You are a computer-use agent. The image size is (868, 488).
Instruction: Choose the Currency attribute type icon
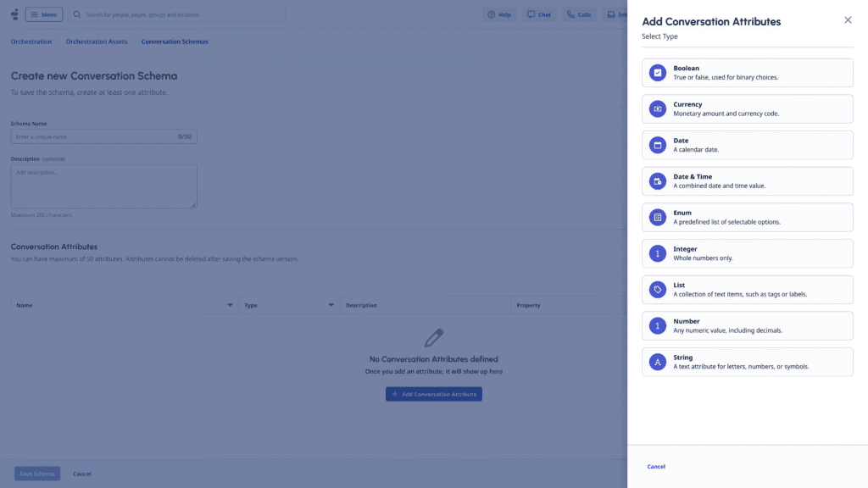pyautogui.click(x=657, y=109)
